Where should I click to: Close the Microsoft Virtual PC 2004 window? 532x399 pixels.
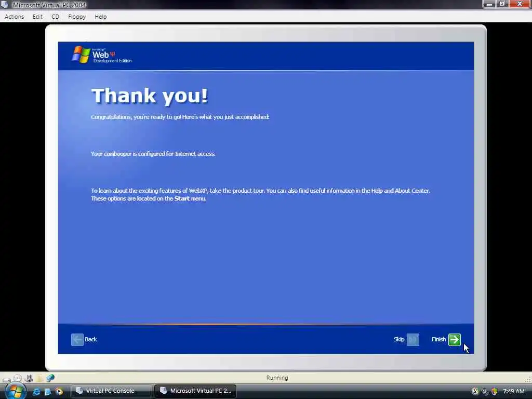[520, 4]
